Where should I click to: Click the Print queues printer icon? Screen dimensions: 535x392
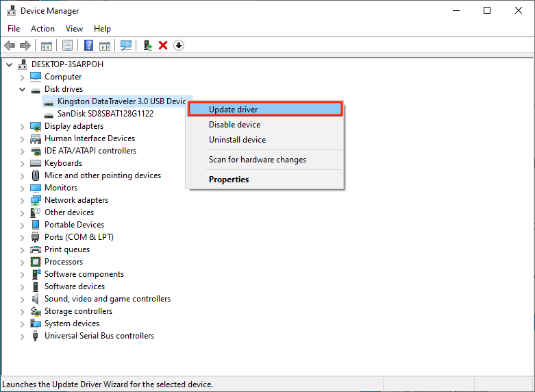click(36, 249)
